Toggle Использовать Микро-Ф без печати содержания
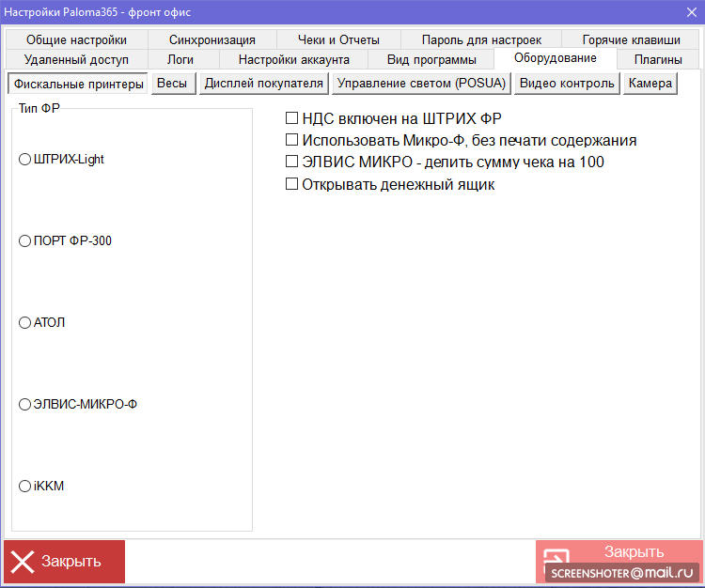The height and width of the screenshot is (588, 705). pos(291,141)
